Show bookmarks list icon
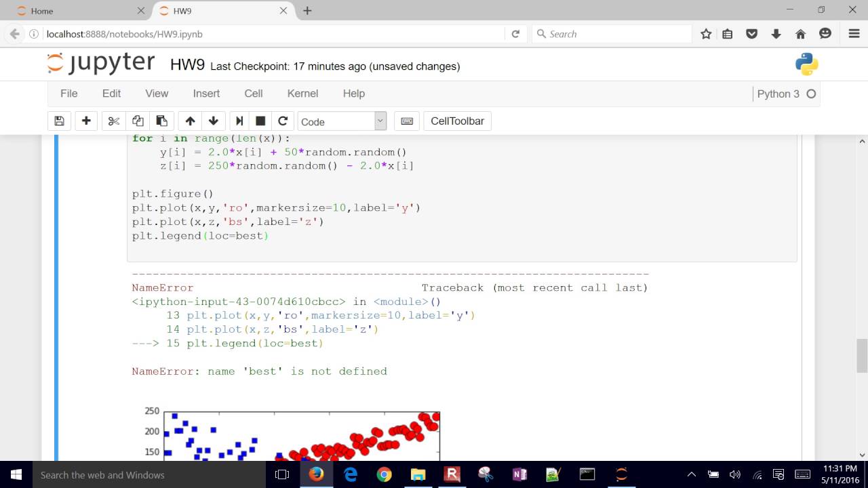 (x=728, y=34)
